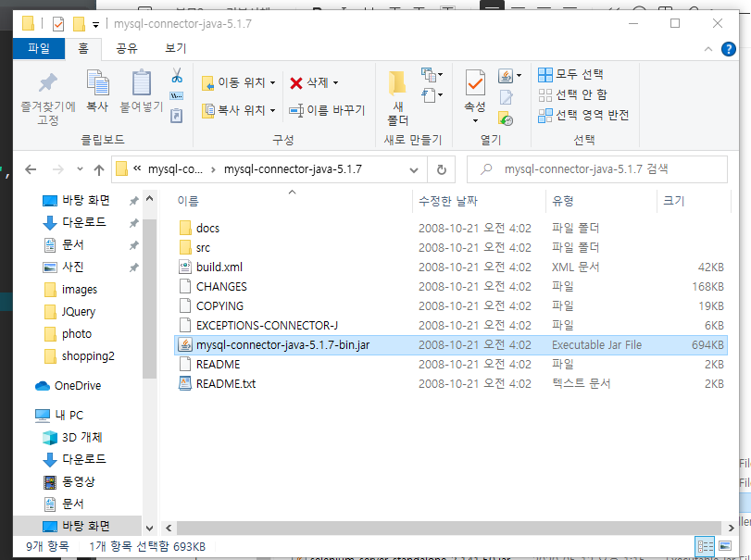Screen dimensions: 751x560
Task: Select the 홈 (Home) ribbon tab
Action: (83, 48)
